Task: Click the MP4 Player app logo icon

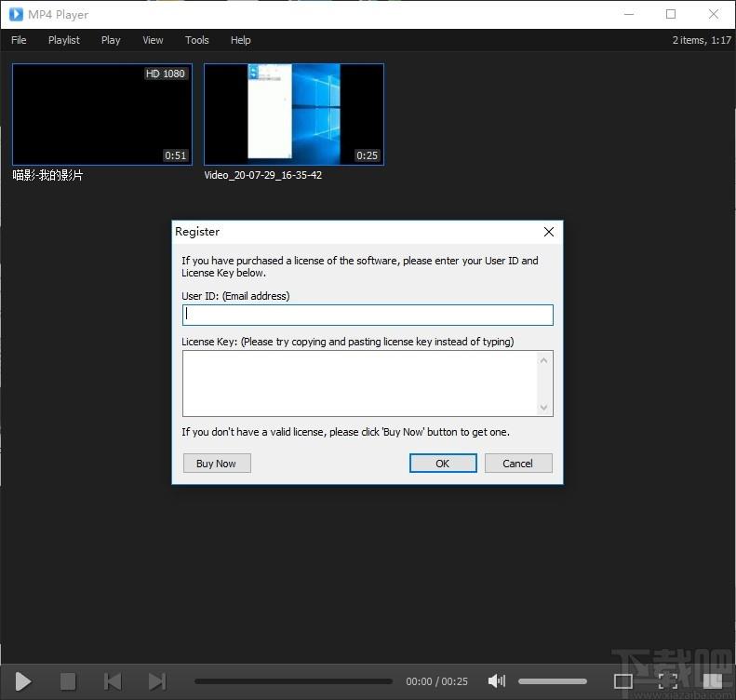Action: point(16,15)
